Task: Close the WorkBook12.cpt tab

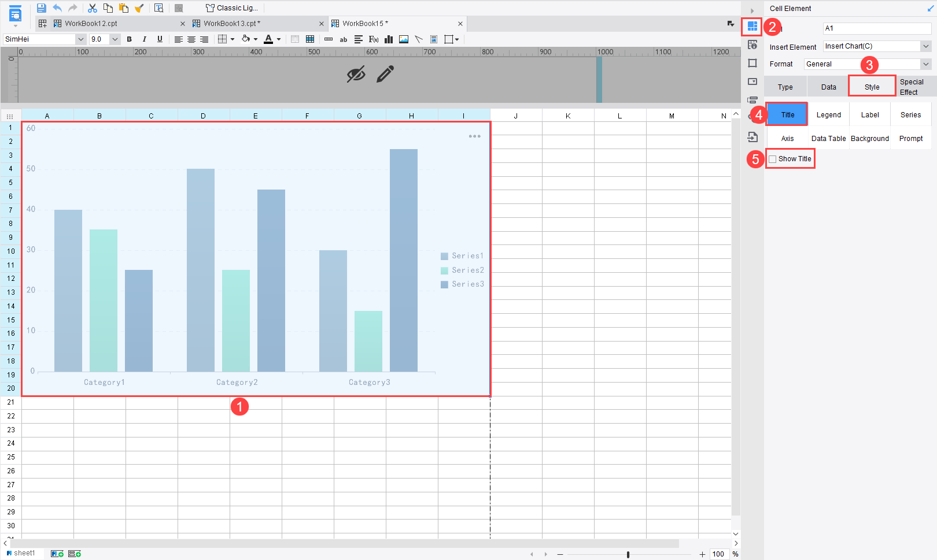Action: [x=183, y=24]
